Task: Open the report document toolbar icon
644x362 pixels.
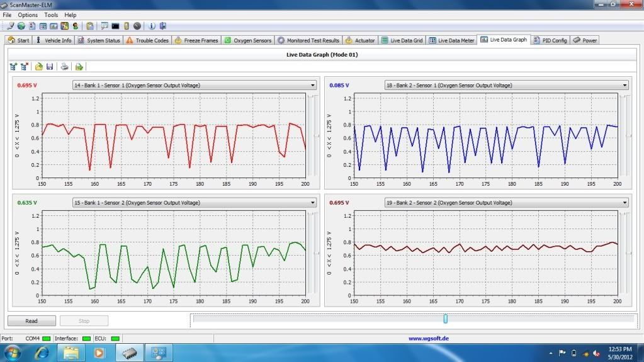Action: (x=32, y=26)
